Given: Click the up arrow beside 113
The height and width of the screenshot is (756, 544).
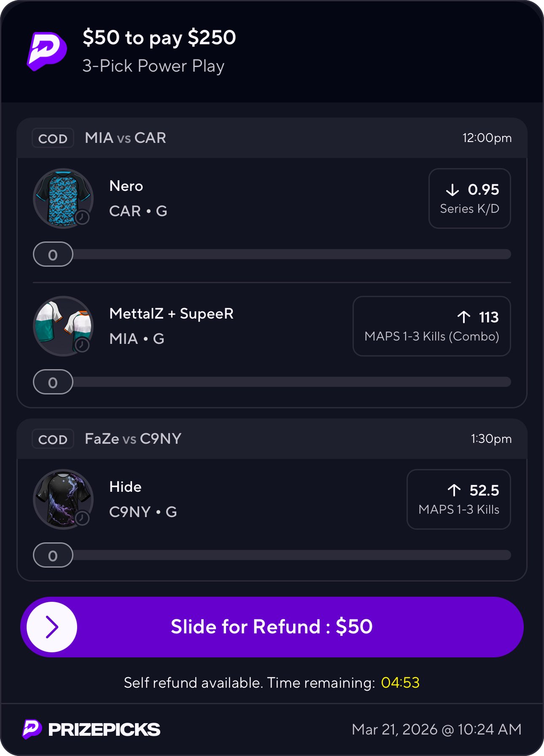Looking at the screenshot, I should tap(464, 317).
